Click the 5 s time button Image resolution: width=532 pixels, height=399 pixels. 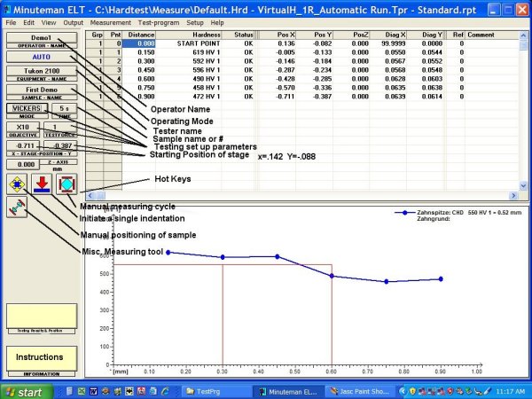(64, 108)
